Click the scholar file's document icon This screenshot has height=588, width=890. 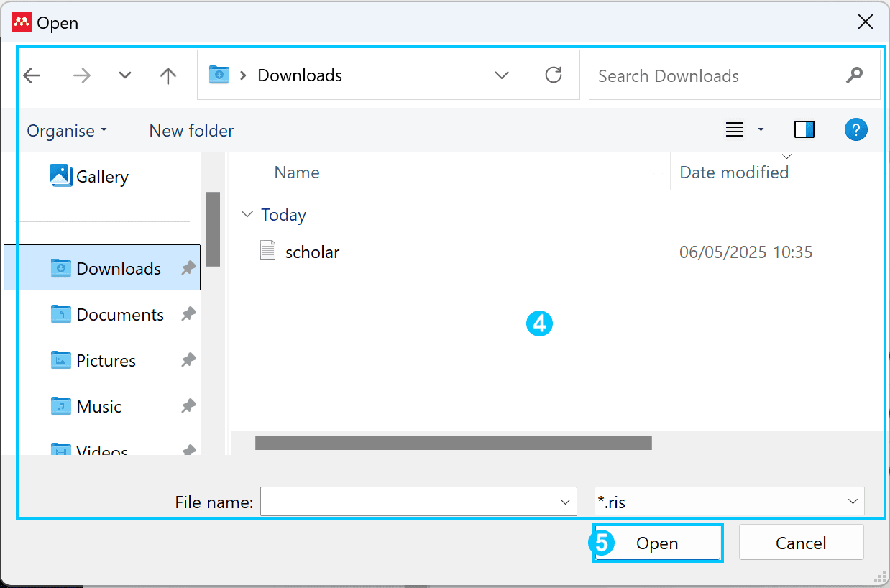(x=267, y=251)
